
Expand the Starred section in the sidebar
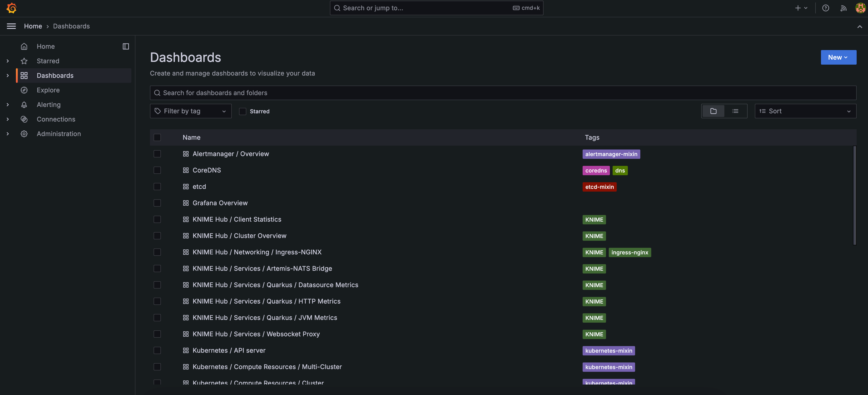(7, 61)
